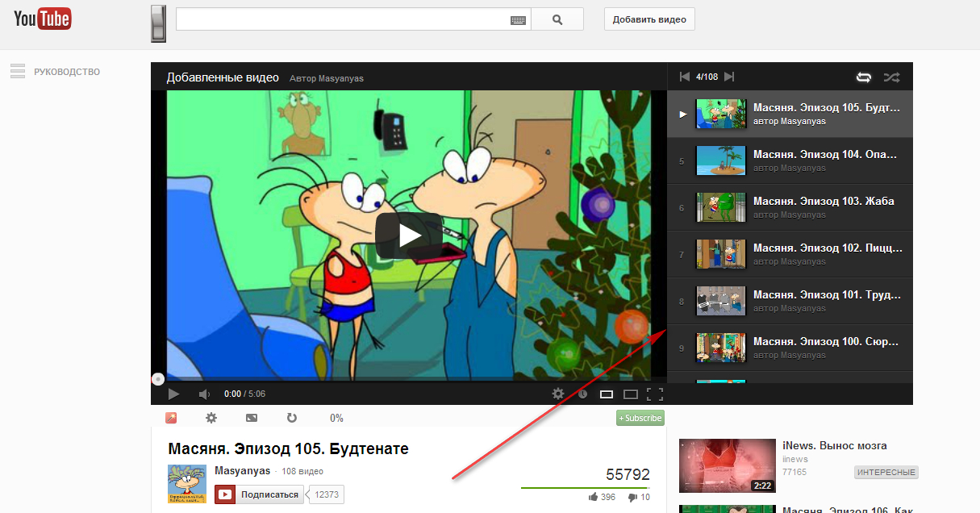This screenshot has height=513, width=980.
Task: Click the video progress bar scrubber
Action: (158, 378)
